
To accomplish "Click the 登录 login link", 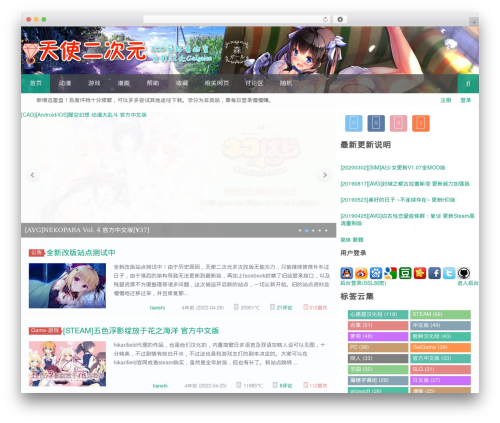I will 466,100.
